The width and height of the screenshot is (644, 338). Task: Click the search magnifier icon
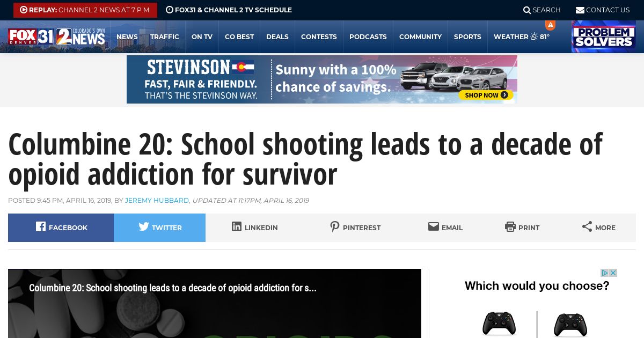point(527,10)
